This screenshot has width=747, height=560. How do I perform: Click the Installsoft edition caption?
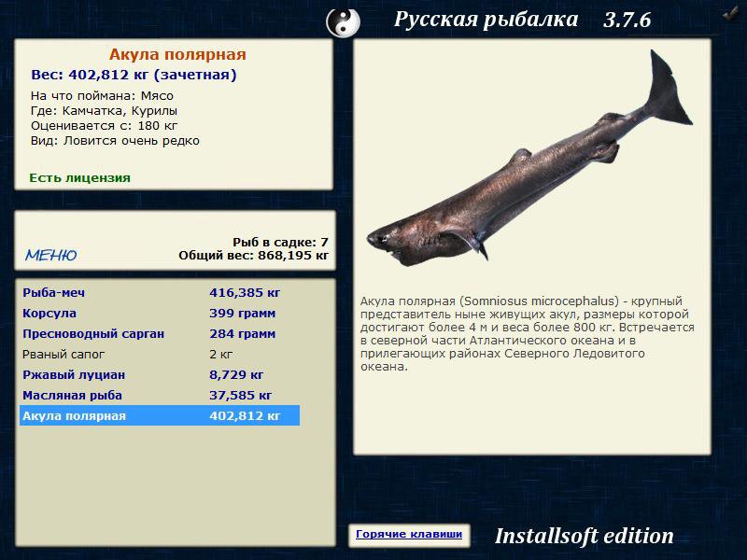click(585, 536)
